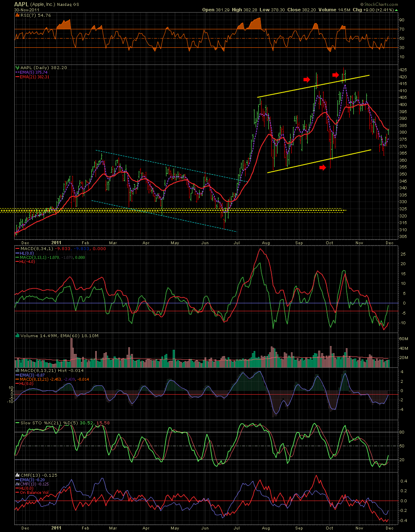Click the RSI(7) legend icon

[17, 15]
